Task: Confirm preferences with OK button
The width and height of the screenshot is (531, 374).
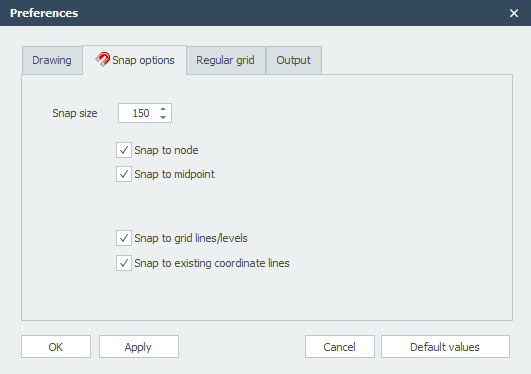Action: [x=56, y=347]
